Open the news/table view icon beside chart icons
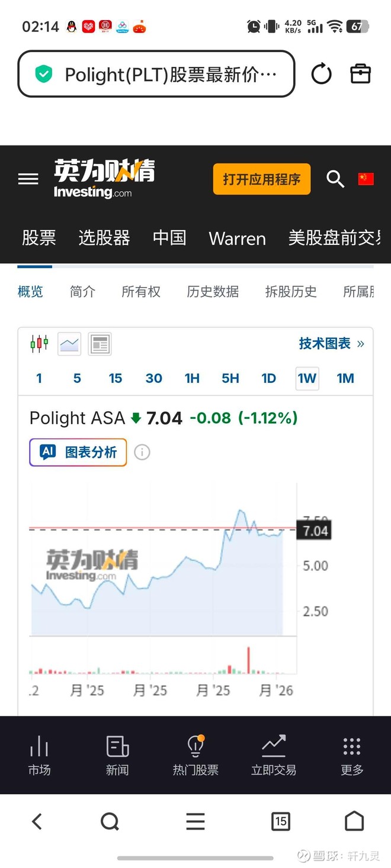This screenshot has height=868, width=391. 100,344
